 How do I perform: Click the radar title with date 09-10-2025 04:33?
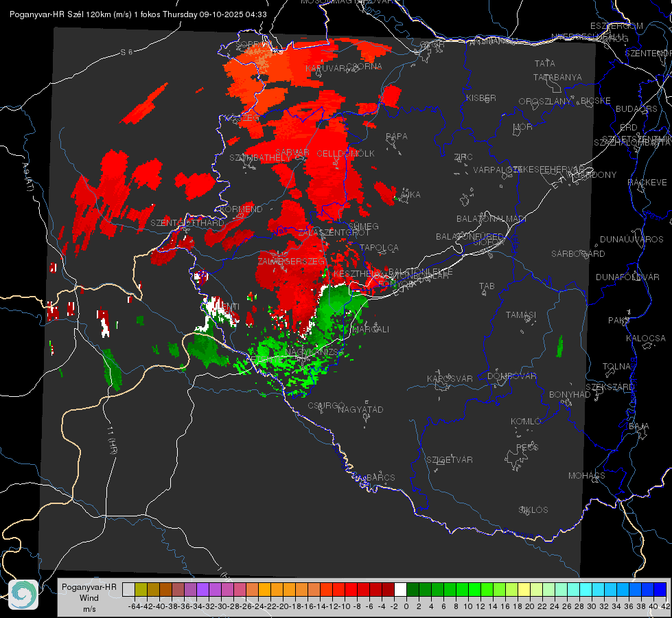click(138, 14)
